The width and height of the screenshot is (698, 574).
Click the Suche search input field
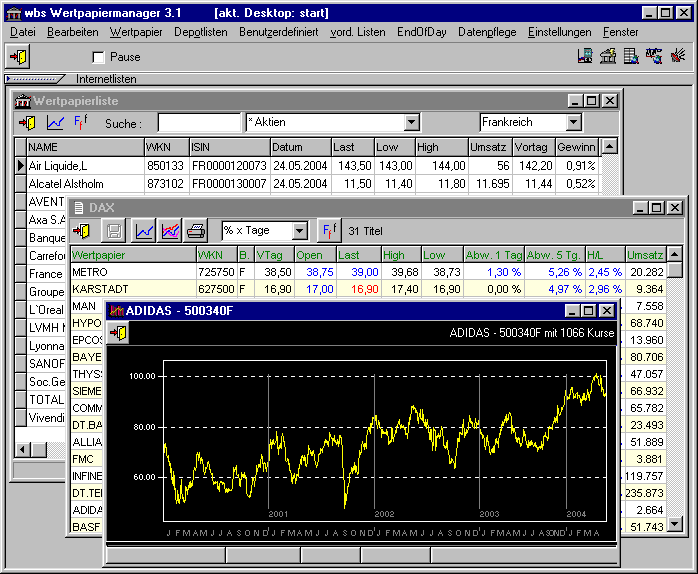199,123
